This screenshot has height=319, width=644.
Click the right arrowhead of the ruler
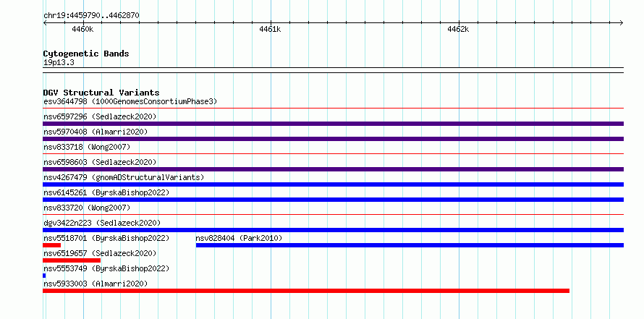(622, 22)
